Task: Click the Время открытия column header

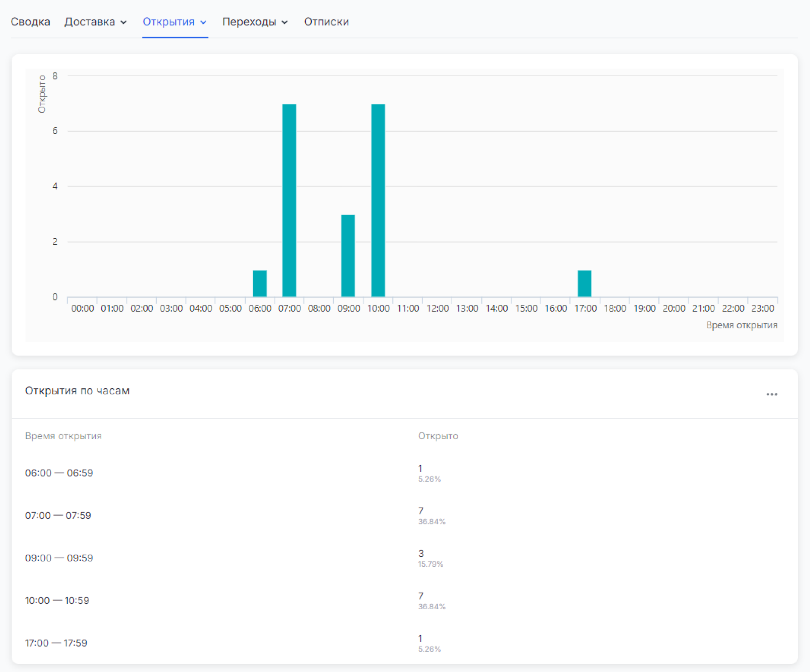Action: point(64,436)
